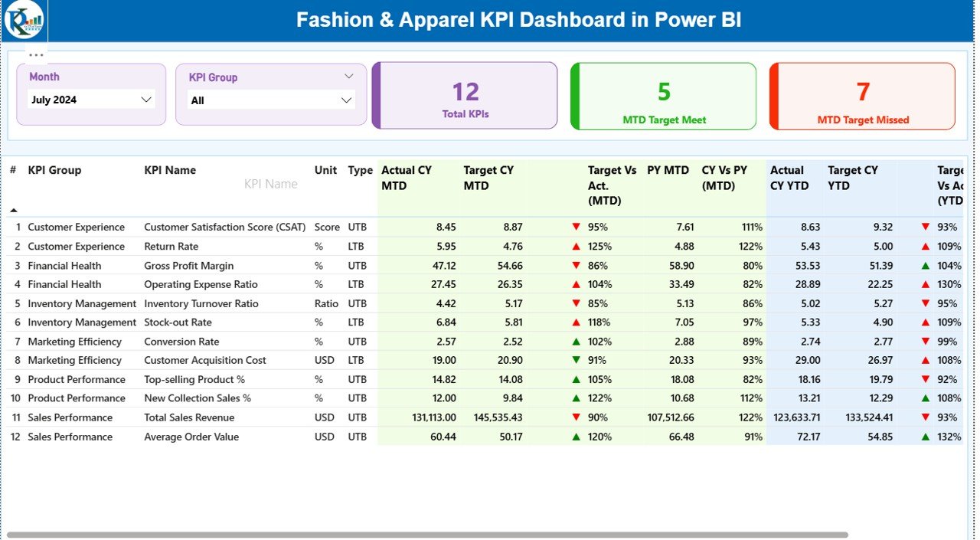Select the 12 Total KPIs card
The image size is (980, 540).
(464, 95)
